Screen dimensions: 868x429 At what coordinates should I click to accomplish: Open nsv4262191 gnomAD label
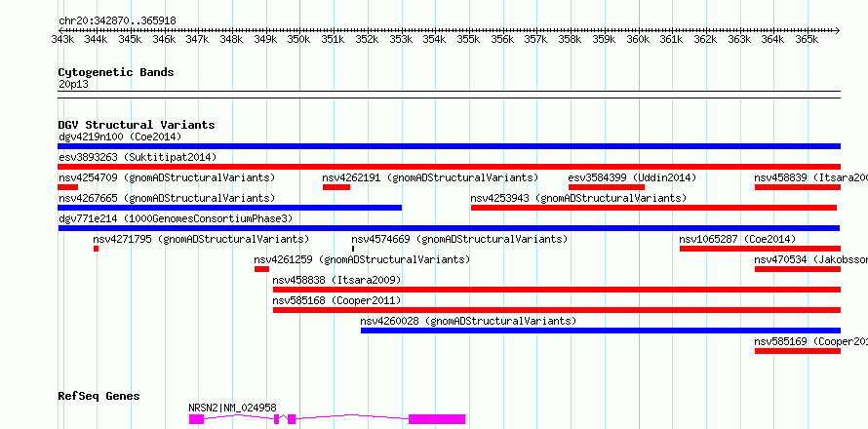pyautogui.click(x=431, y=177)
